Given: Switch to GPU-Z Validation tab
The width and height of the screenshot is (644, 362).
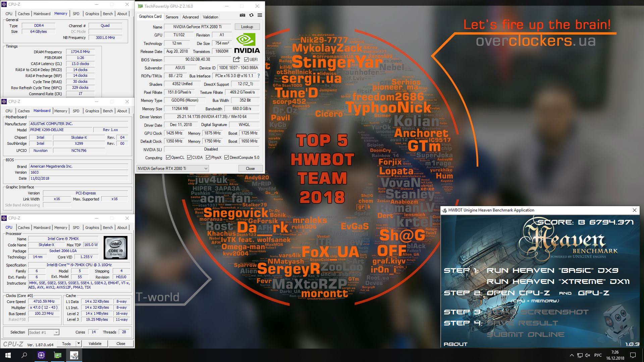Looking at the screenshot, I should pos(210,17).
